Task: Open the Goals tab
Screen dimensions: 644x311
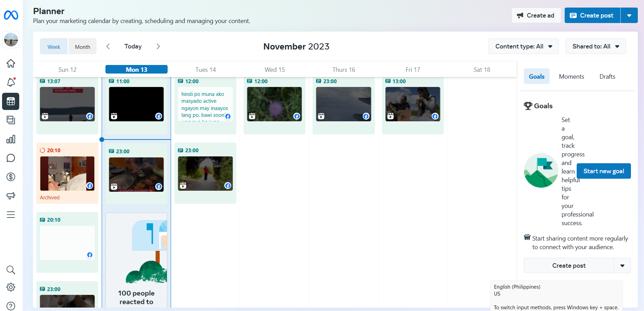Action: tap(536, 76)
